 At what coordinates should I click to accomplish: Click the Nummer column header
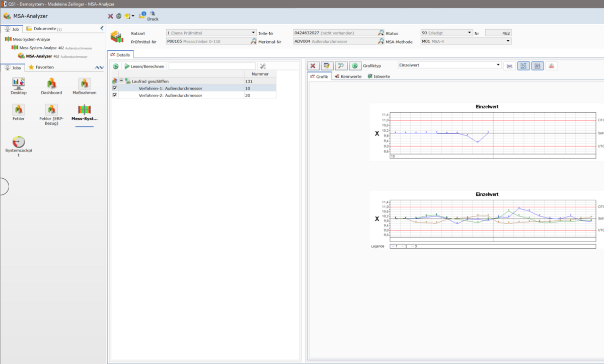click(260, 74)
